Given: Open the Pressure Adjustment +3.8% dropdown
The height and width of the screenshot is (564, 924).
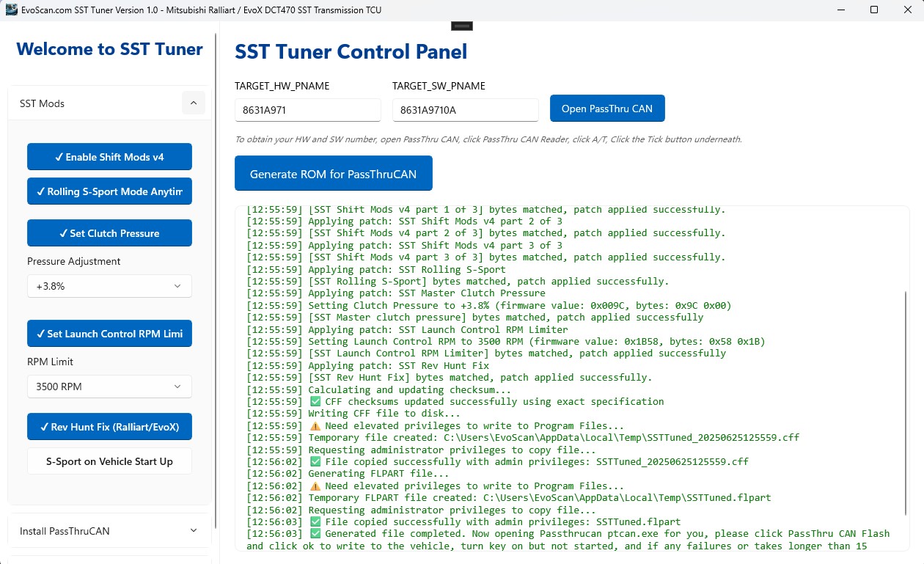Looking at the screenshot, I should point(109,286).
